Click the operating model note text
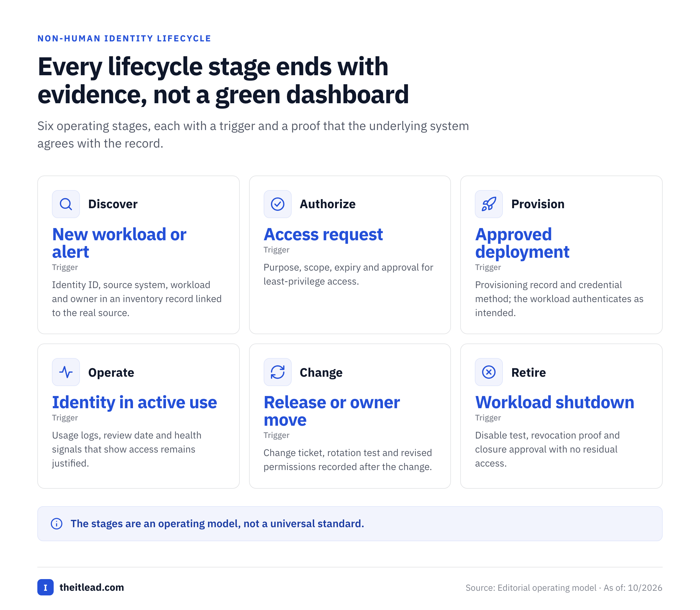 pyautogui.click(x=217, y=523)
